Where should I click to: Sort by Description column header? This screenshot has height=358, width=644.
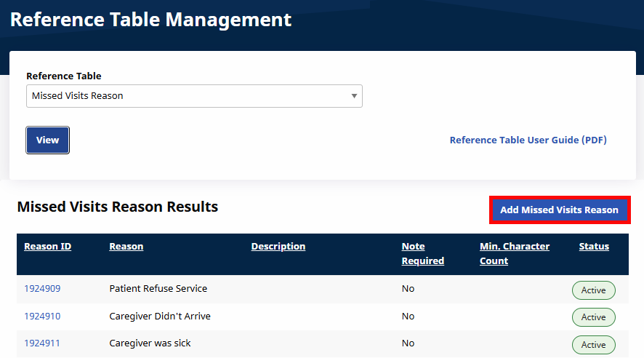278,247
